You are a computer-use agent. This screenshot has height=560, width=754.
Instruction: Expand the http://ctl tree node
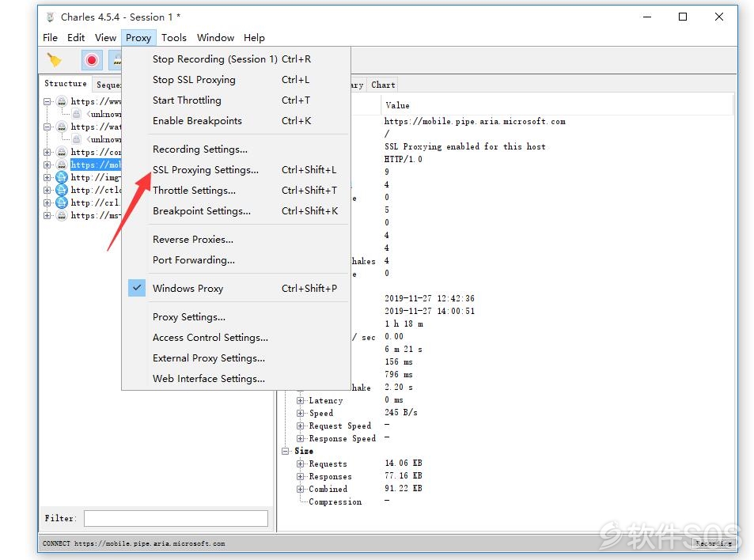click(x=47, y=190)
